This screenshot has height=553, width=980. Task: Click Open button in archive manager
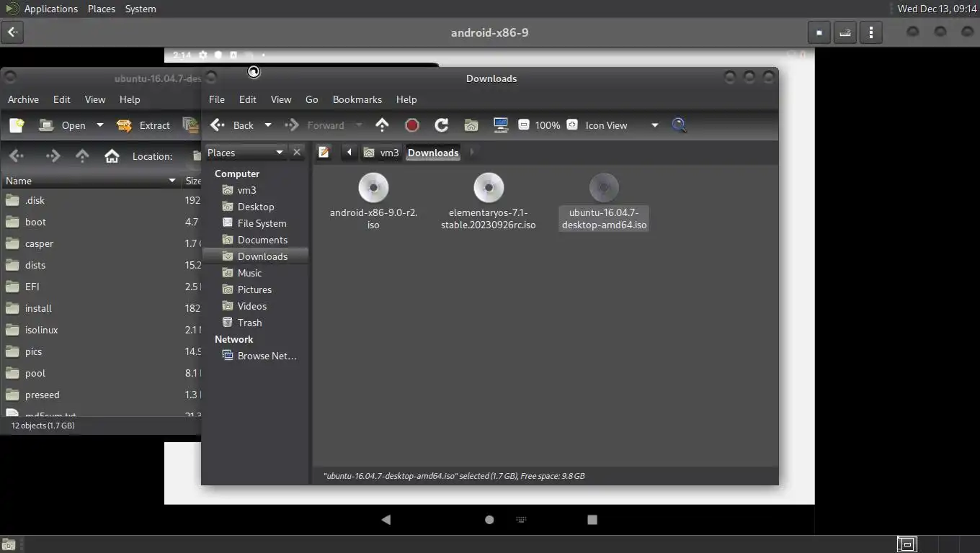pos(62,125)
